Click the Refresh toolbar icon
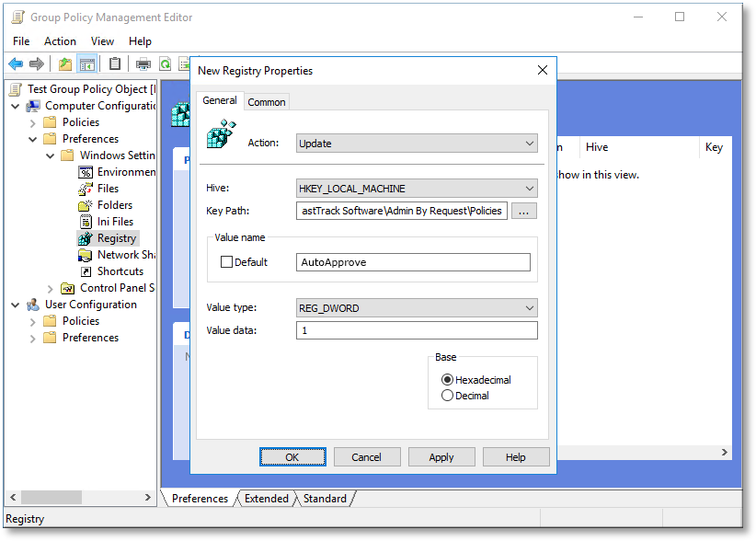 [166, 63]
